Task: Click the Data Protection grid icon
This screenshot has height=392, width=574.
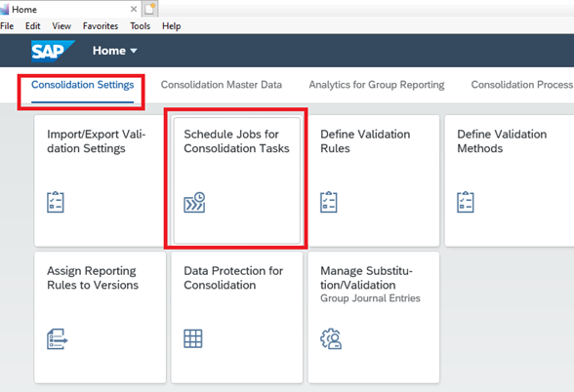Action: [x=193, y=338]
